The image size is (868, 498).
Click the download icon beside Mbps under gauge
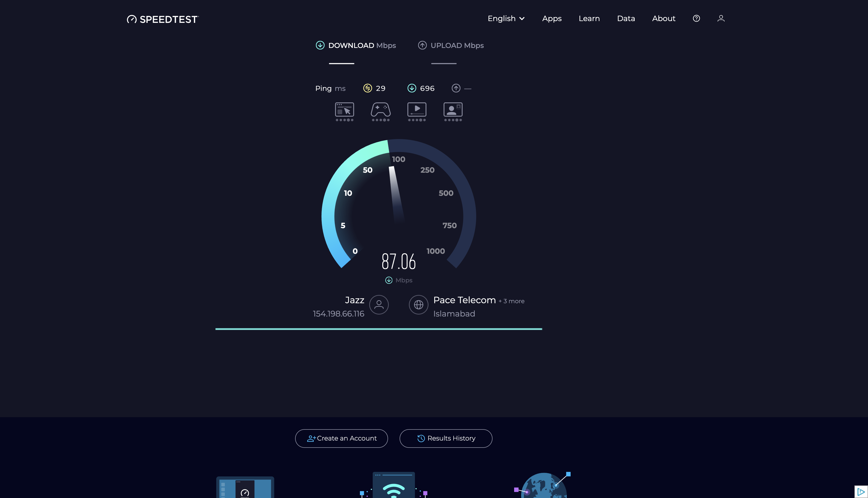389,280
